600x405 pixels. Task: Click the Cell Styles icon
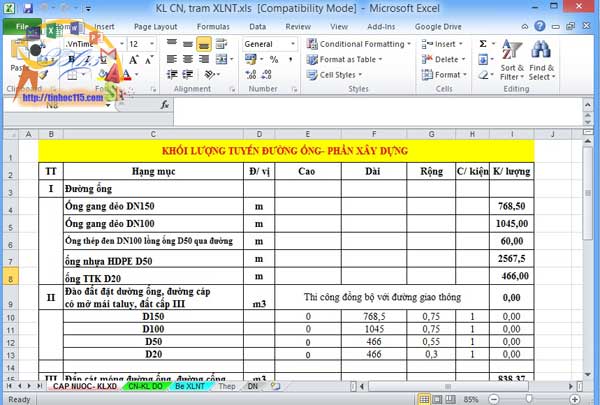click(x=312, y=74)
